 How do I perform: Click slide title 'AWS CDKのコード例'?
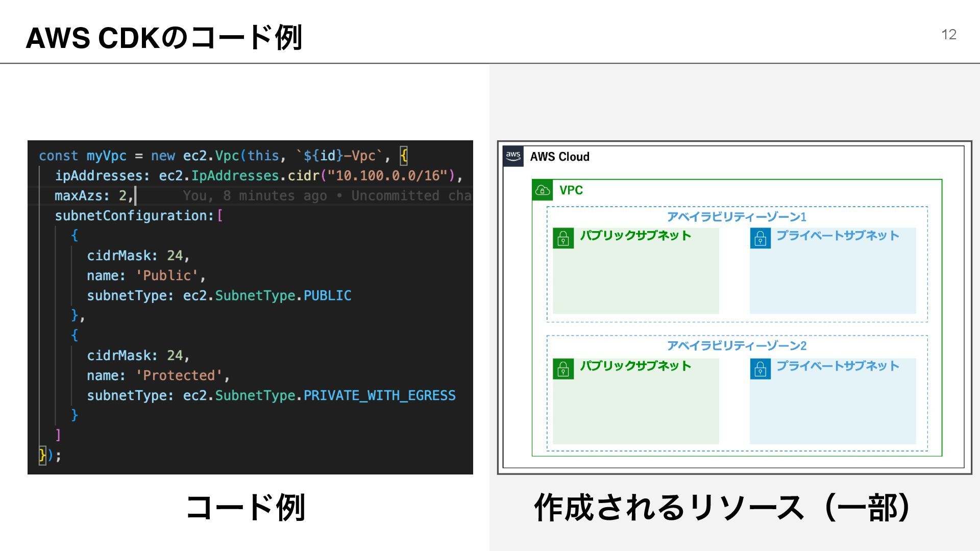pyautogui.click(x=164, y=38)
